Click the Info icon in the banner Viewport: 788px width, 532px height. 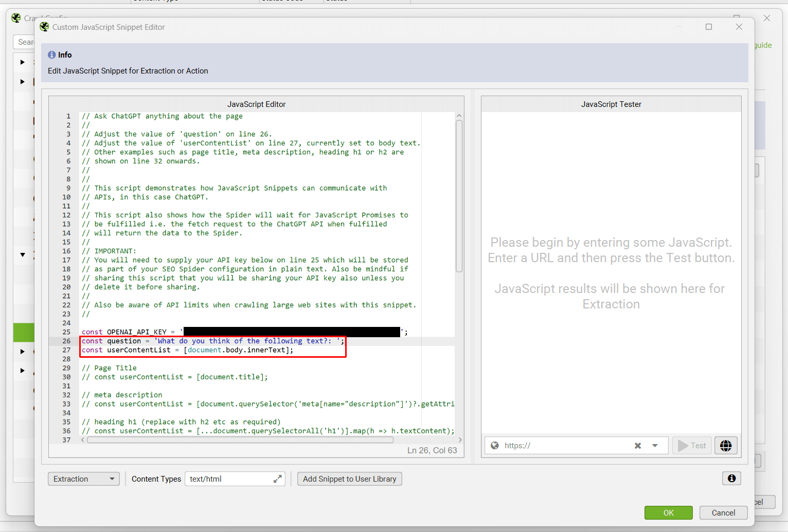pos(51,54)
